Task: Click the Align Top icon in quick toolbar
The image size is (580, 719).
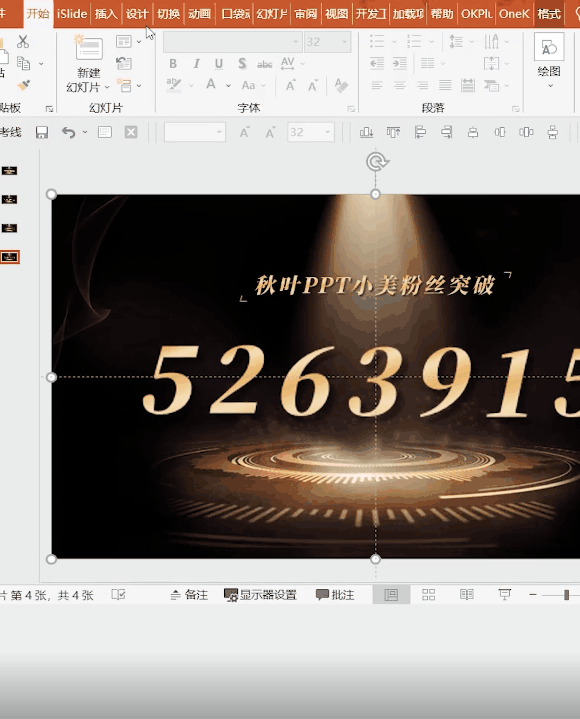Action: click(x=393, y=133)
